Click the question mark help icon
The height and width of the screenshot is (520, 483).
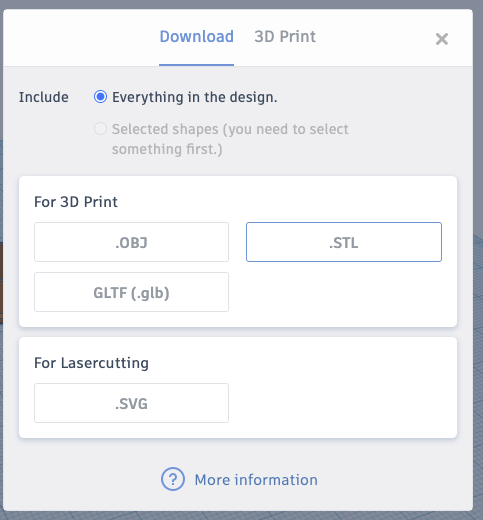pos(173,479)
